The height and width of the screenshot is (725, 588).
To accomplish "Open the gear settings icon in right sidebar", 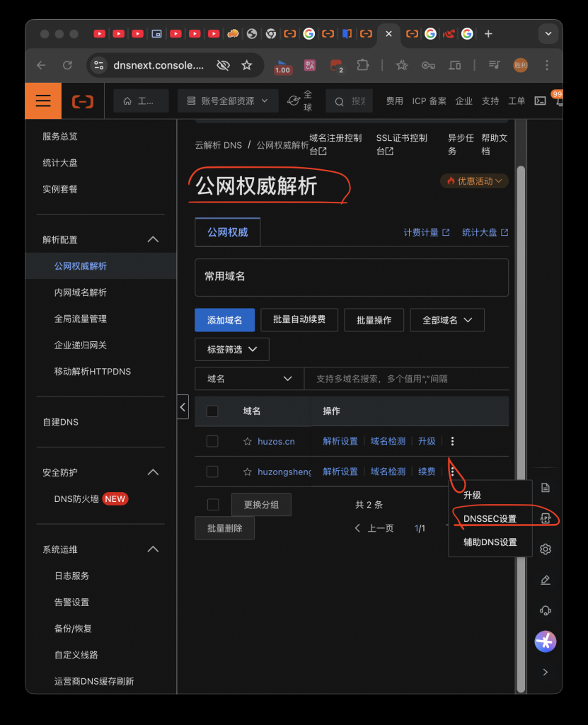I will [x=545, y=549].
